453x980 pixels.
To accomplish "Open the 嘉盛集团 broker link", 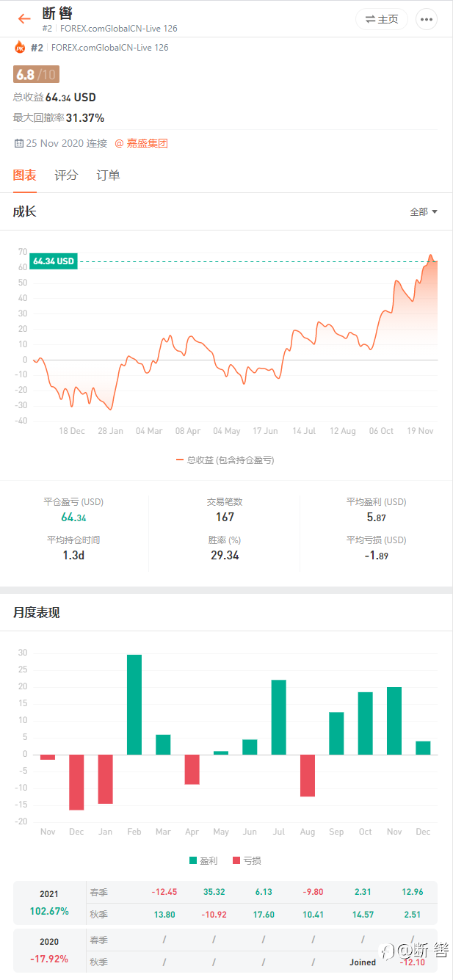I will [142, 143].
